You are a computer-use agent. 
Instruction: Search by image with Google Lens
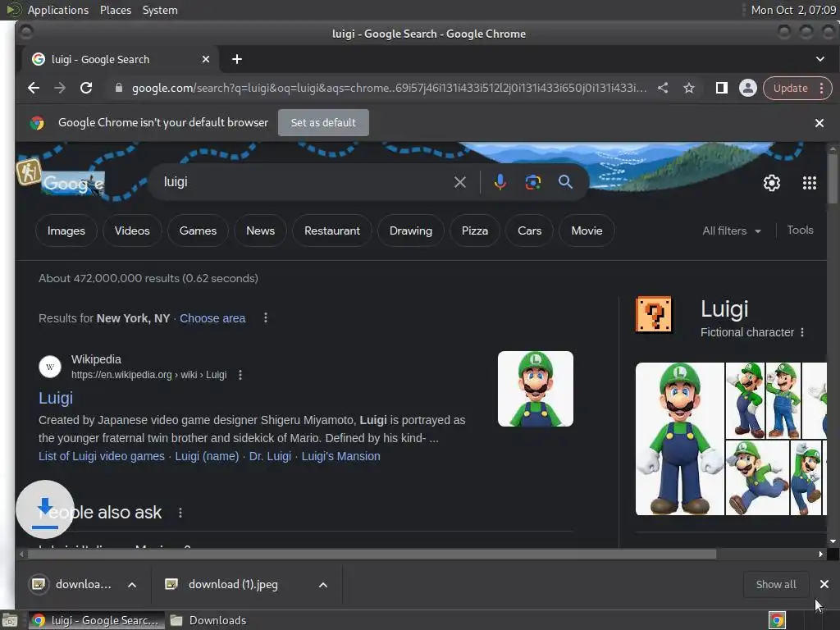[x=532, y=182]
